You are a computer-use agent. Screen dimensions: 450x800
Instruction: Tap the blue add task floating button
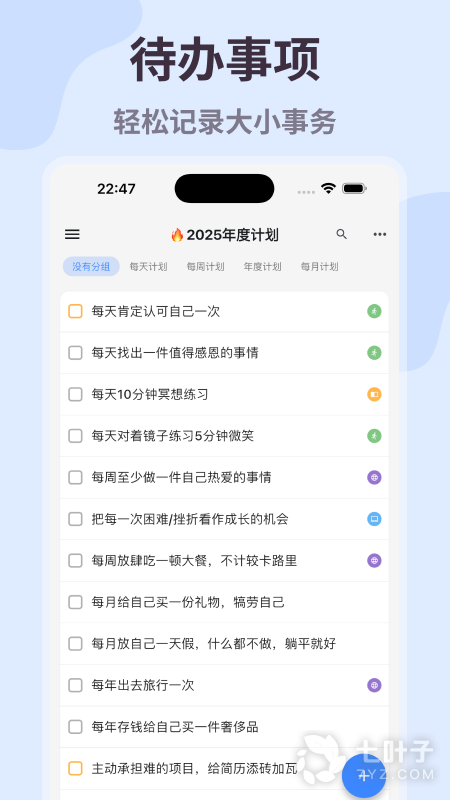364,776
